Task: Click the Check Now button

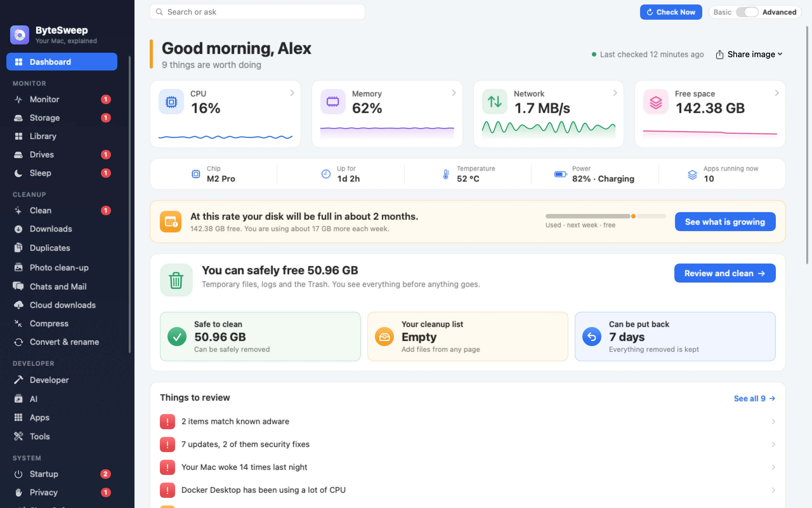Action: (x=671, y=12)
